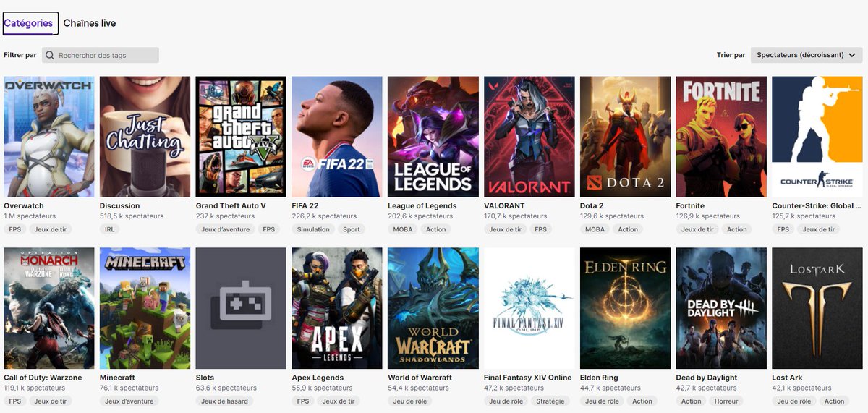The height and width of the screenshot is (413, 868).
Task: Open the League of Legends cover
Action: pyautogui.click(x=433, y=137)
